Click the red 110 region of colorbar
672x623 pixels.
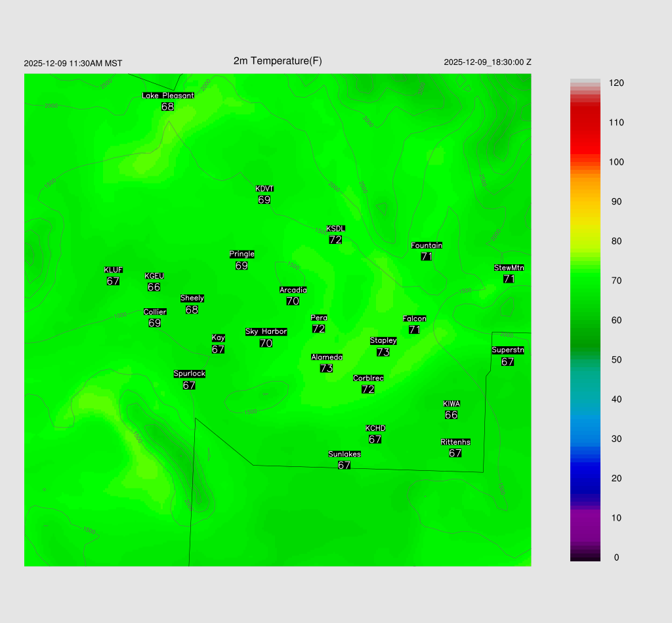click(x=585, y=123)
